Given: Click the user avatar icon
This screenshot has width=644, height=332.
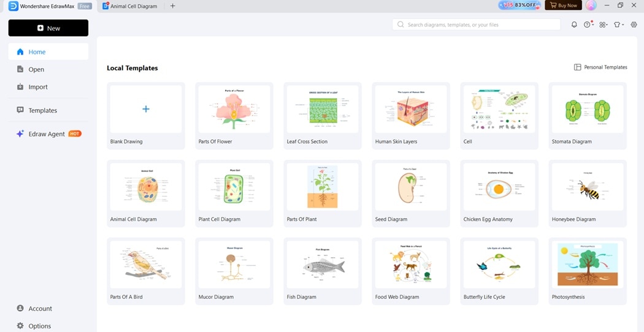Looking at the screenshot, I should tap(591, 6).
